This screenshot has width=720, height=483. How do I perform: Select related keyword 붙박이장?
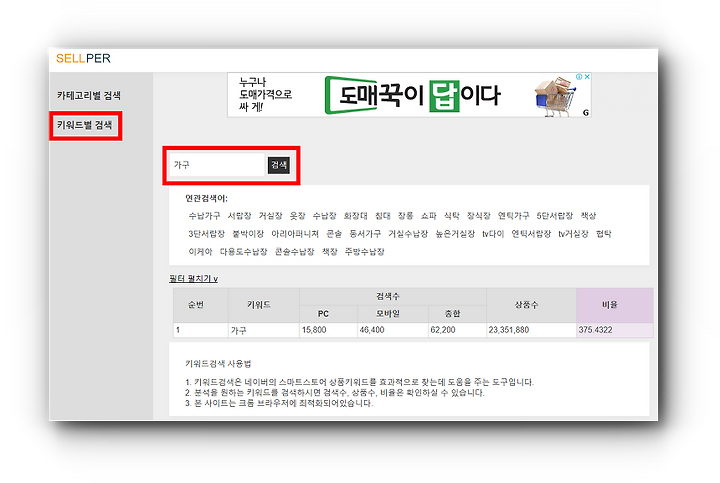pos(248,234)
